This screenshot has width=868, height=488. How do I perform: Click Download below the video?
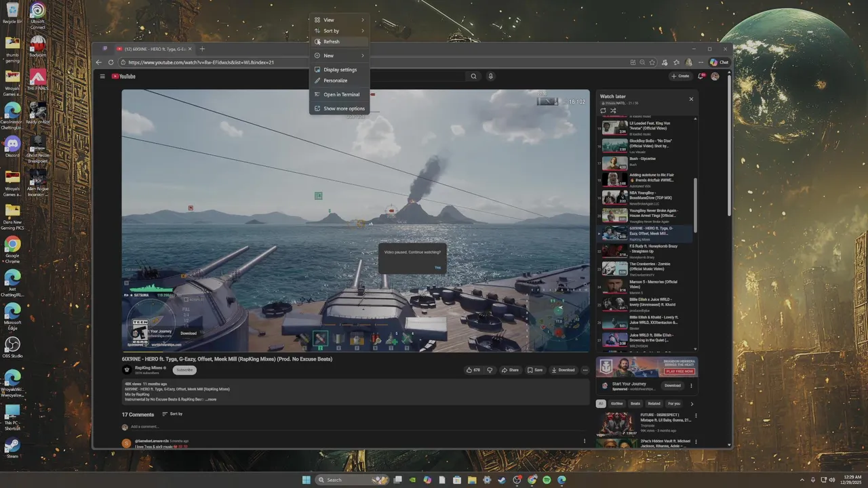pos(563,370)
